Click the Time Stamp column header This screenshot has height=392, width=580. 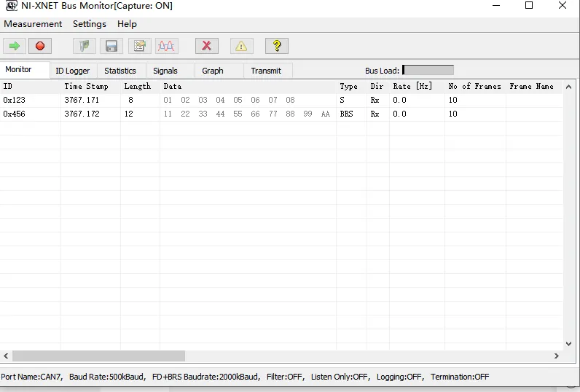[90, 87]
